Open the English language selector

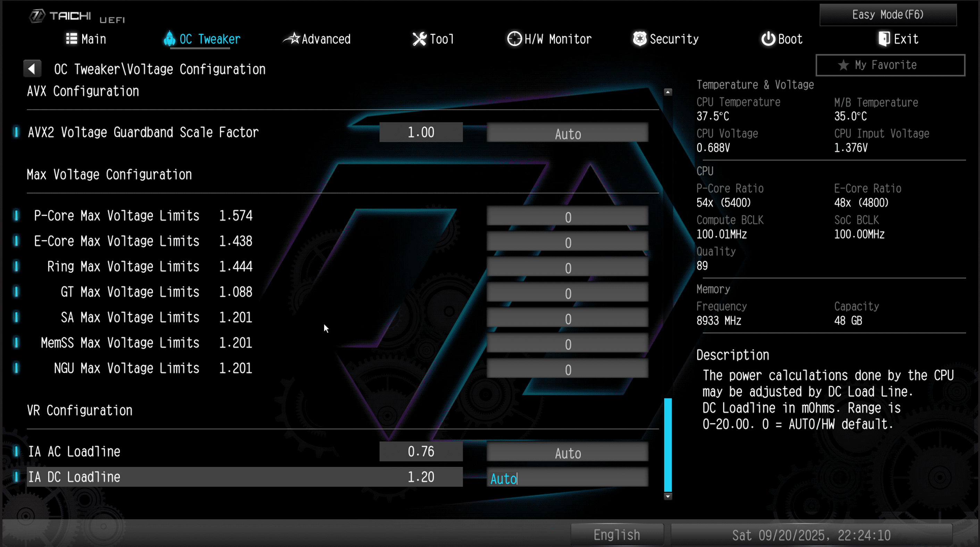617,535
